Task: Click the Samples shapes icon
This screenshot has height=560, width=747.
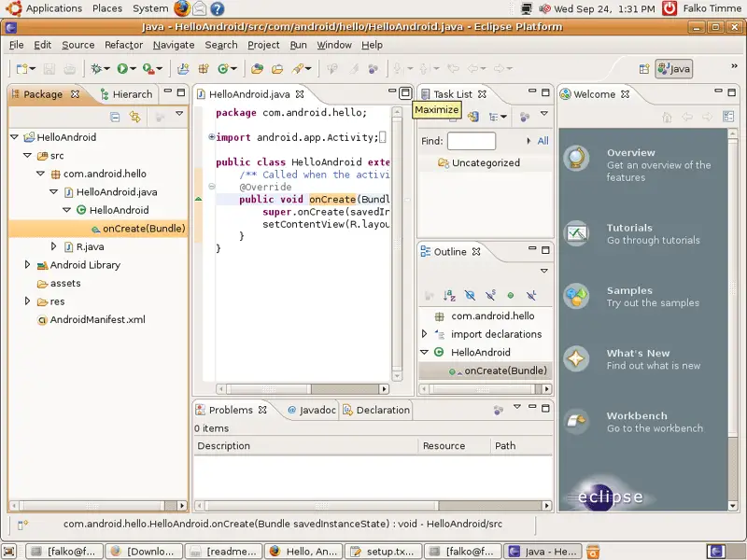Action: 576,296
